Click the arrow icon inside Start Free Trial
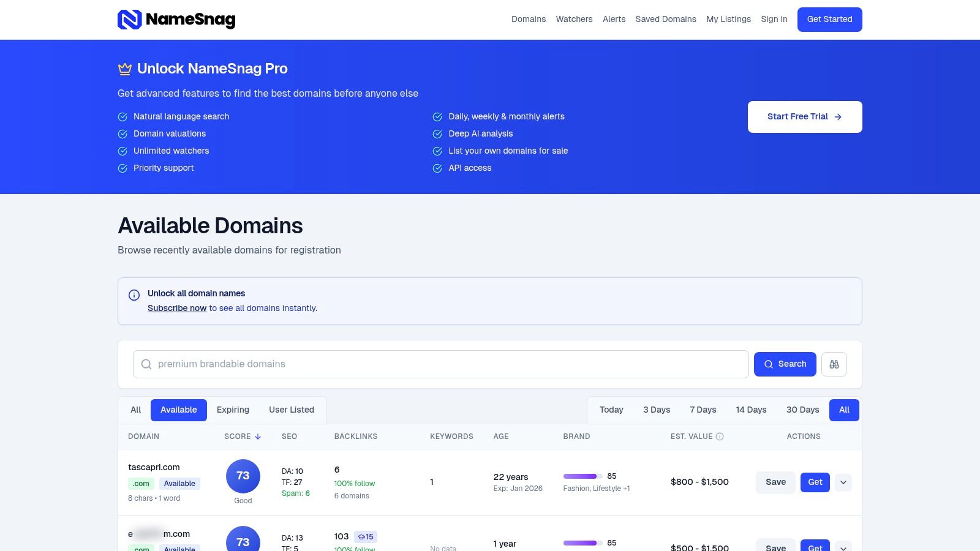This screenshot has width=980, height=551. tap(838, 116)
